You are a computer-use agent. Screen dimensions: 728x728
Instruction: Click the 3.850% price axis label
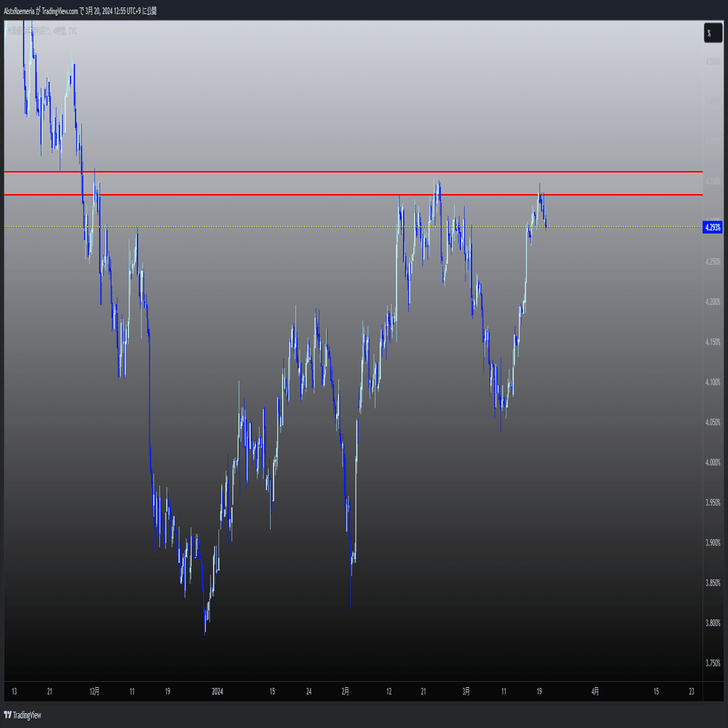tap(712, 583)
